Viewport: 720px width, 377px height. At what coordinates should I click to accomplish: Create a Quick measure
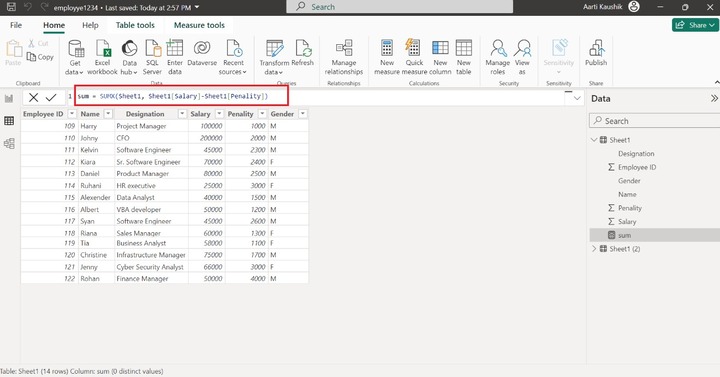(x=414, y=57)
